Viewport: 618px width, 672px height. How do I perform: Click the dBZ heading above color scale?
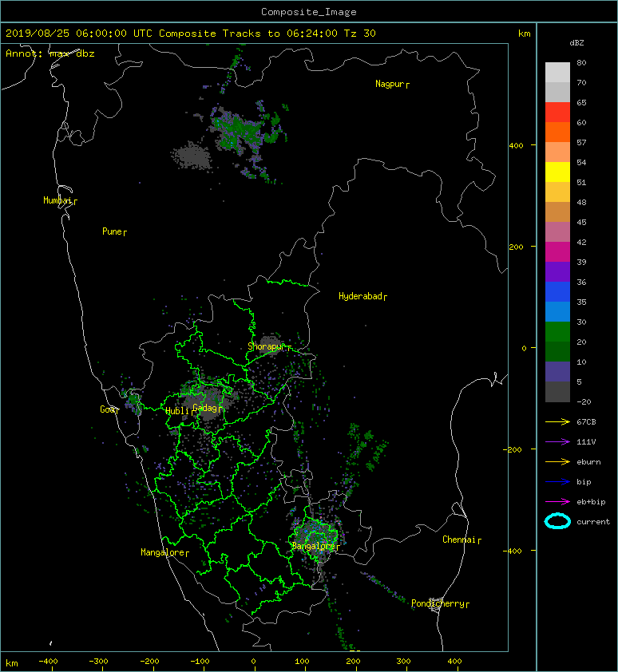coord(576,43)
